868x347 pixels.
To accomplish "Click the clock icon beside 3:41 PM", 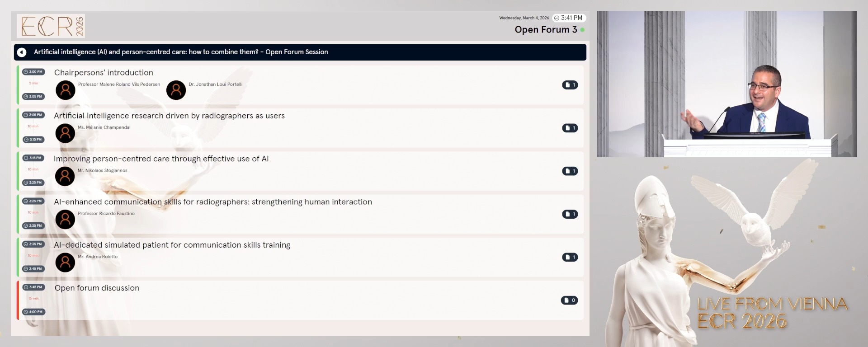I will click(557, 18).
